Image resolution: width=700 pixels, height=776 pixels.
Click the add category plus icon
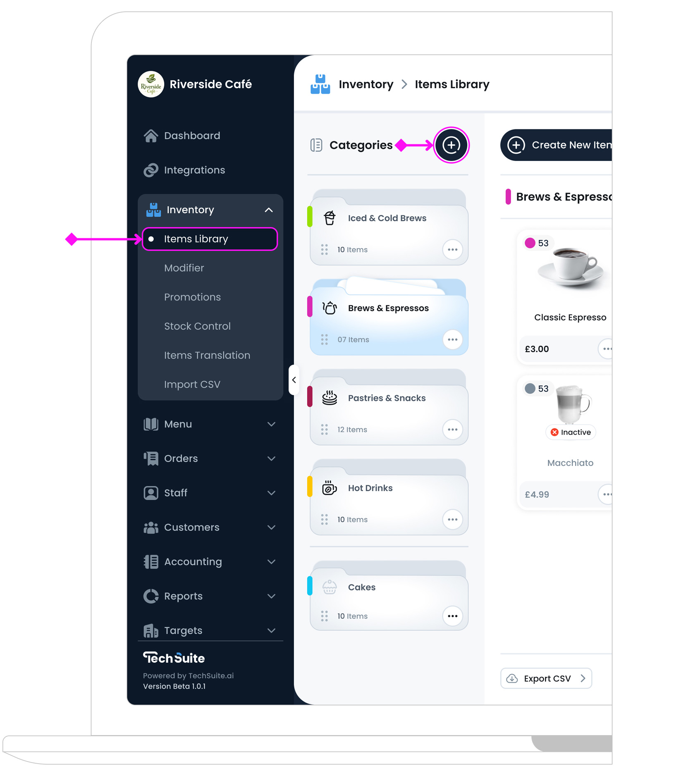(x=451, y=145)
